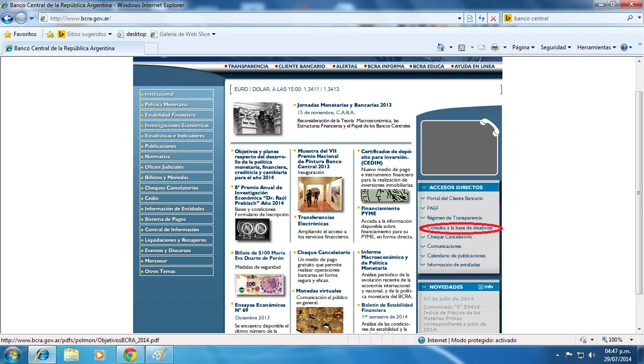The width and height of the screenshot is (644, 364).
Task: Click the Add to Favorites bar star icon
Action: [50, 34]
